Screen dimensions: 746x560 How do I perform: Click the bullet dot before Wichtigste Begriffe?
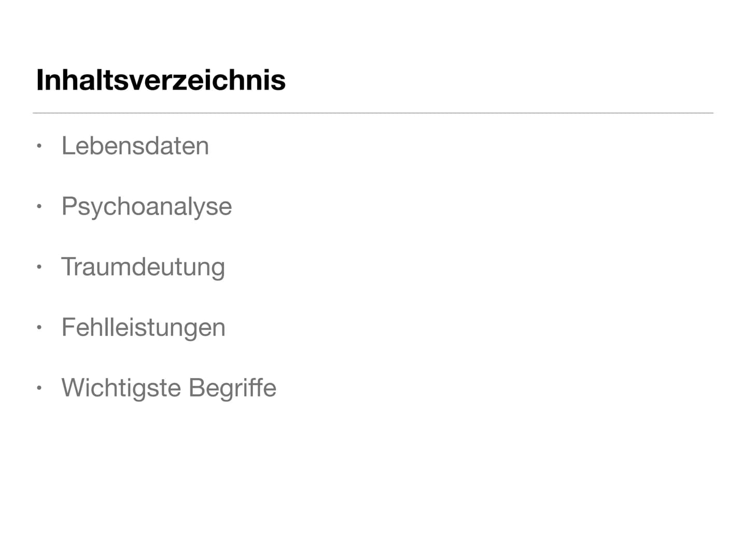pyautogui.click(x=39, y=388)
